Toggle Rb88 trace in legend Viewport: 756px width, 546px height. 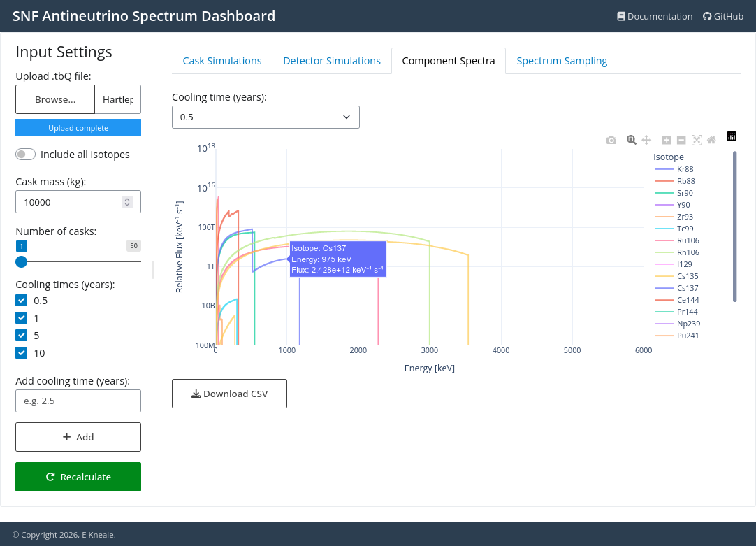(675, 181)
